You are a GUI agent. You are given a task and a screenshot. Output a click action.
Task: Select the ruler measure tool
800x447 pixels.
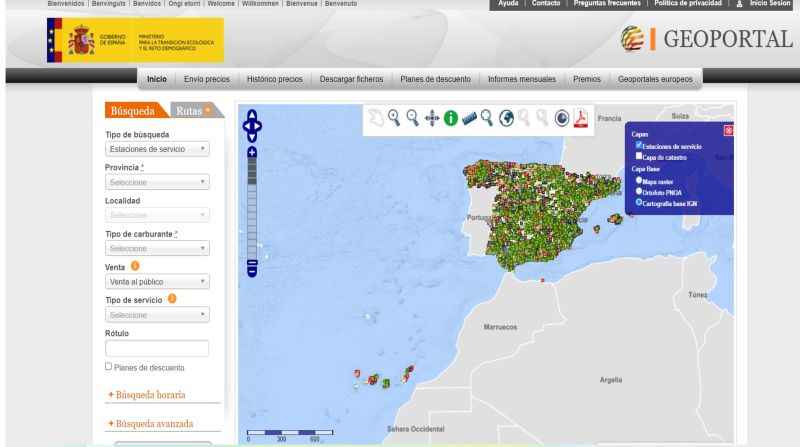click(470, 118)
